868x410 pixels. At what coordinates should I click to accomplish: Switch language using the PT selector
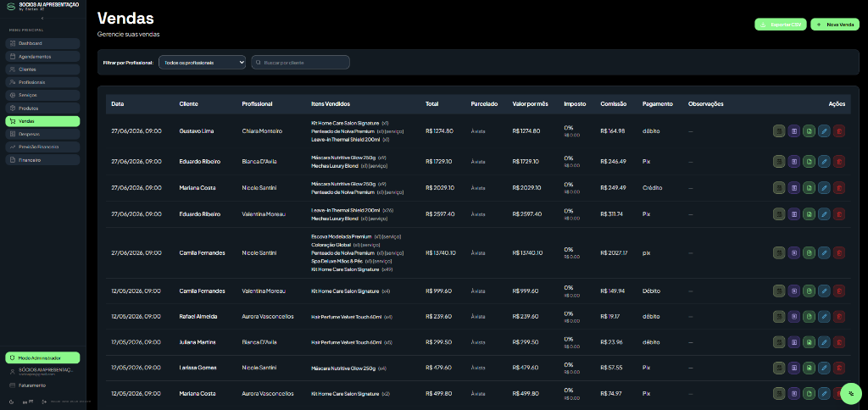28,402
